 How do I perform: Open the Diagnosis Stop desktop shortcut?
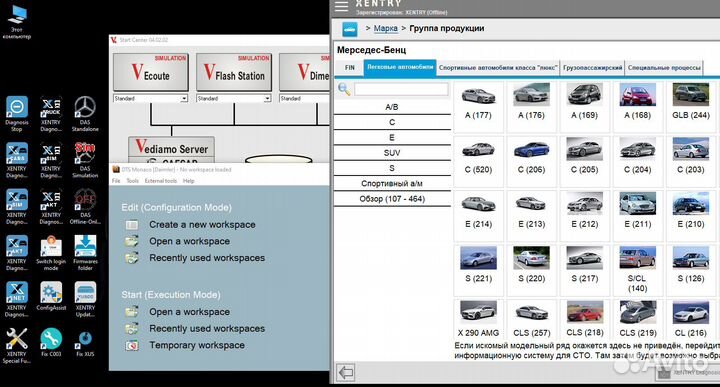click(17, 113)
